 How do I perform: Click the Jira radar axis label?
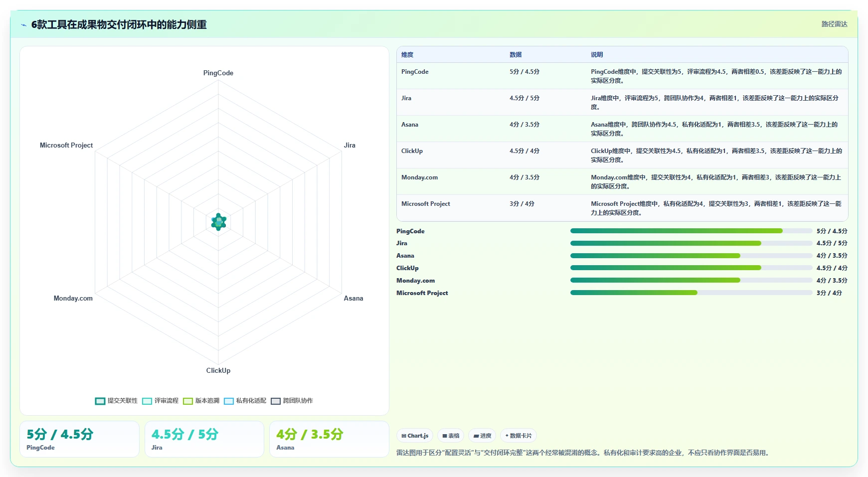click(x=349, y=145)
